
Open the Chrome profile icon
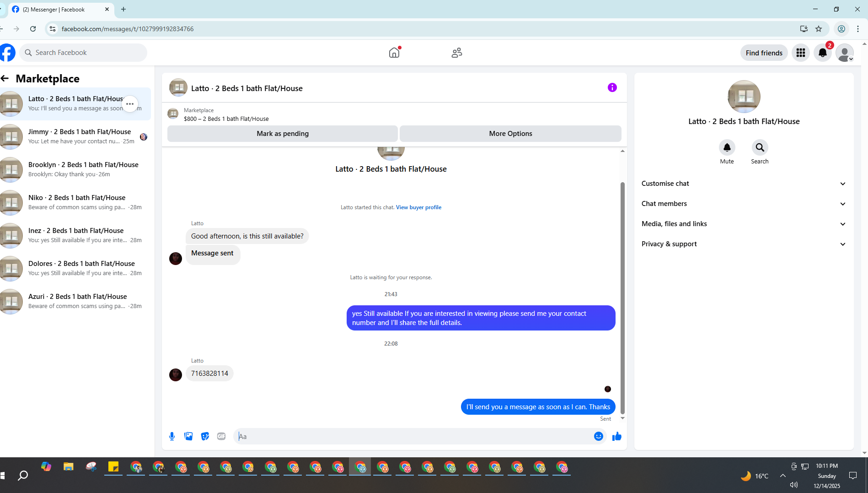pos(841,29)
